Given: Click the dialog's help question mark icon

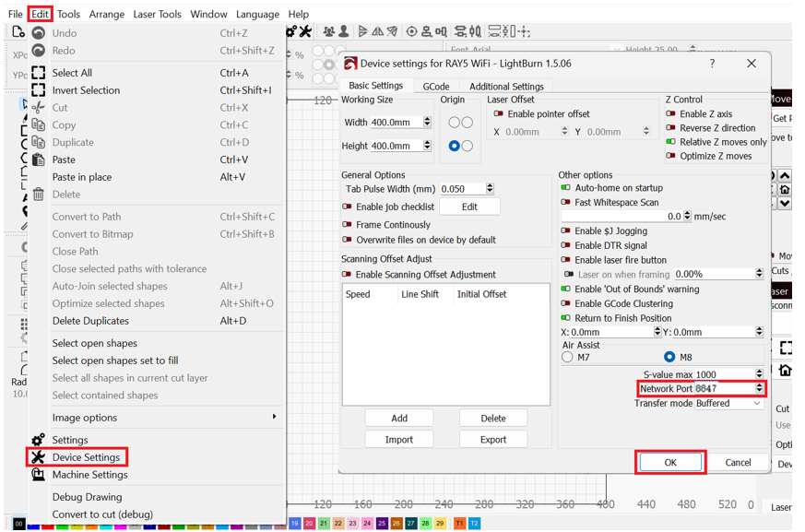Looking at the screenshot, I should click(711, 64).
